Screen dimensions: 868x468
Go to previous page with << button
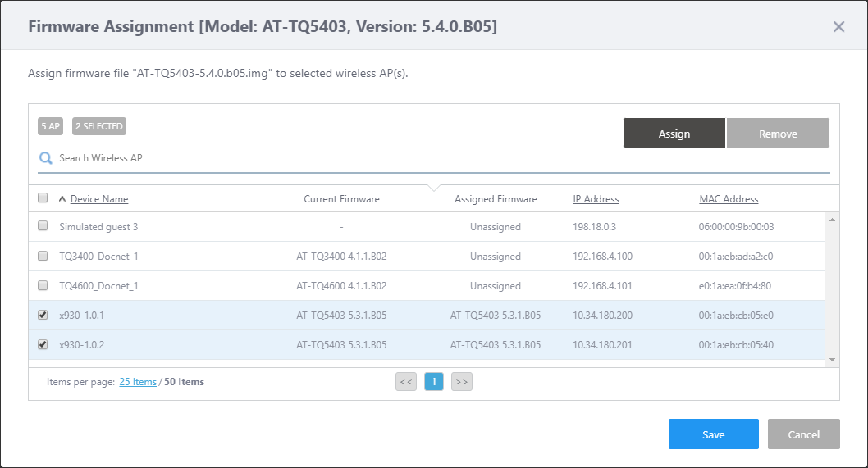(406, 381)
